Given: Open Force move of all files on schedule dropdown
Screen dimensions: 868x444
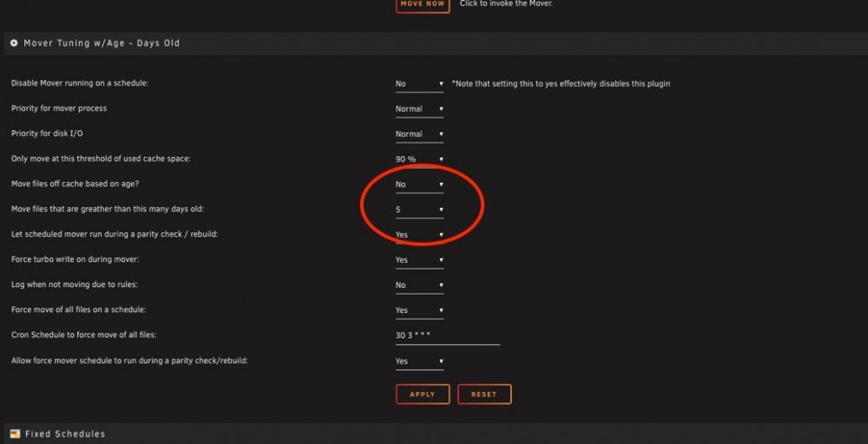Looking at the screenshot, I should pyautogui.click(x=419, y=310).
